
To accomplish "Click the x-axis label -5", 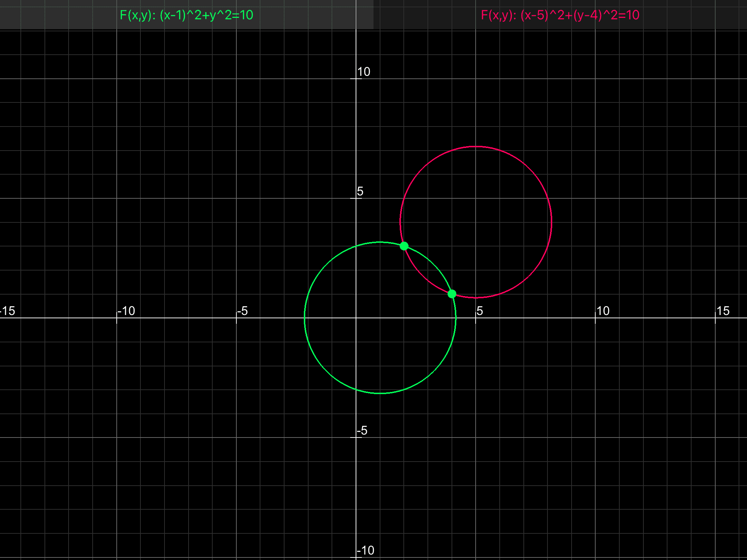I will click(243, 311).
